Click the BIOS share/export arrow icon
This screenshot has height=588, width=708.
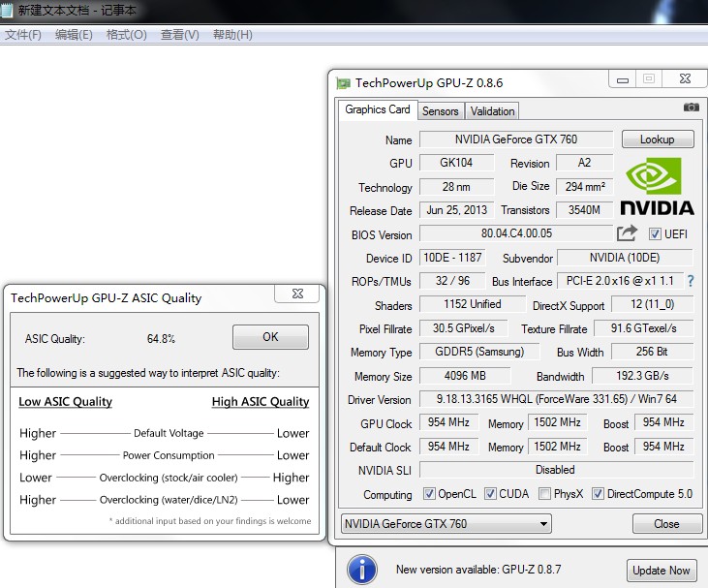click(627, 233)
